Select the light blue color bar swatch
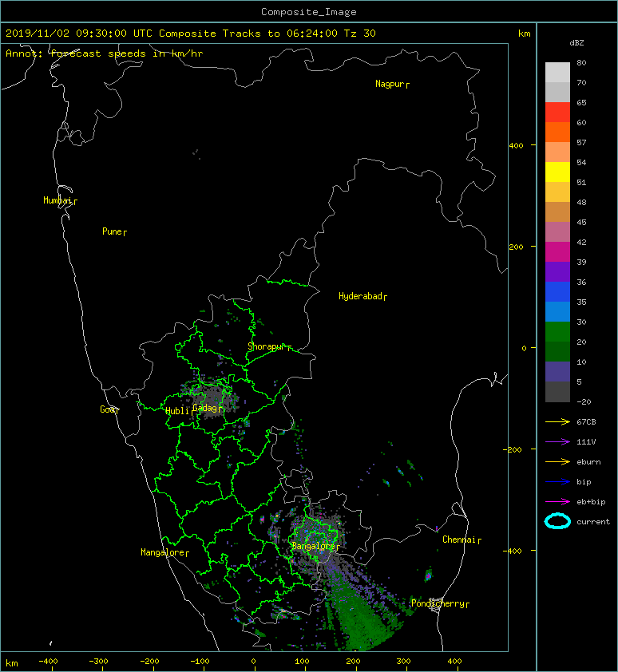 [557, 311]
